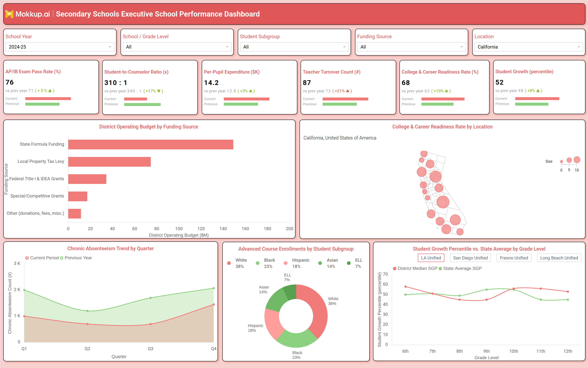
Task: Click the 310 : 1 counselor ratio value
Action: coord(116,83)
